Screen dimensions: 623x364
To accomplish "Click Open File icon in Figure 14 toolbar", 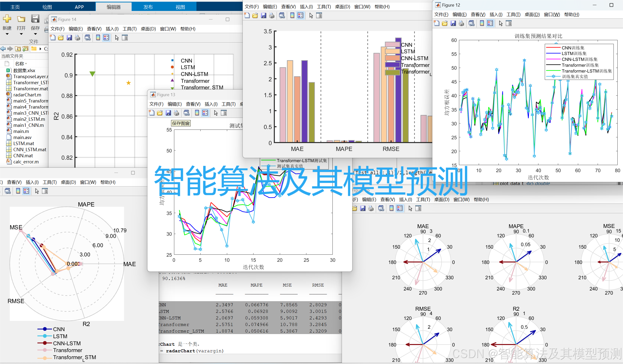I will point(61,38).
